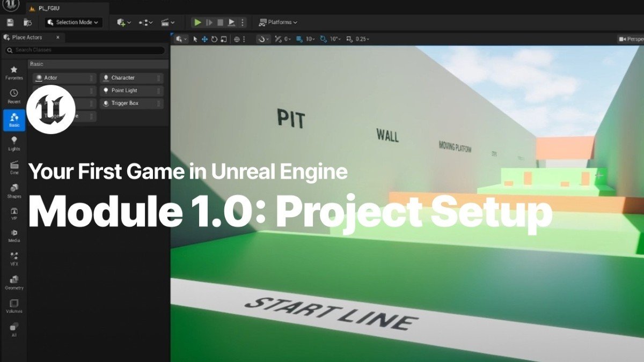
Task: Click the Search Classes field
Action: coord(85,50)
